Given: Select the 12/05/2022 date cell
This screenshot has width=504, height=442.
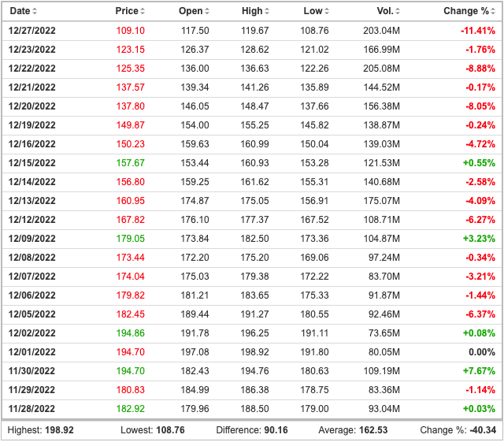Looking at the screenshot, I should 31,314.
